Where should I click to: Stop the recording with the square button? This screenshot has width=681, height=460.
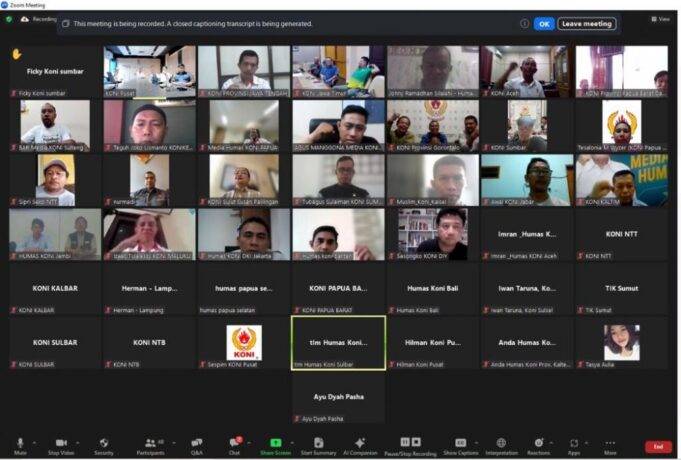(416, 442)
